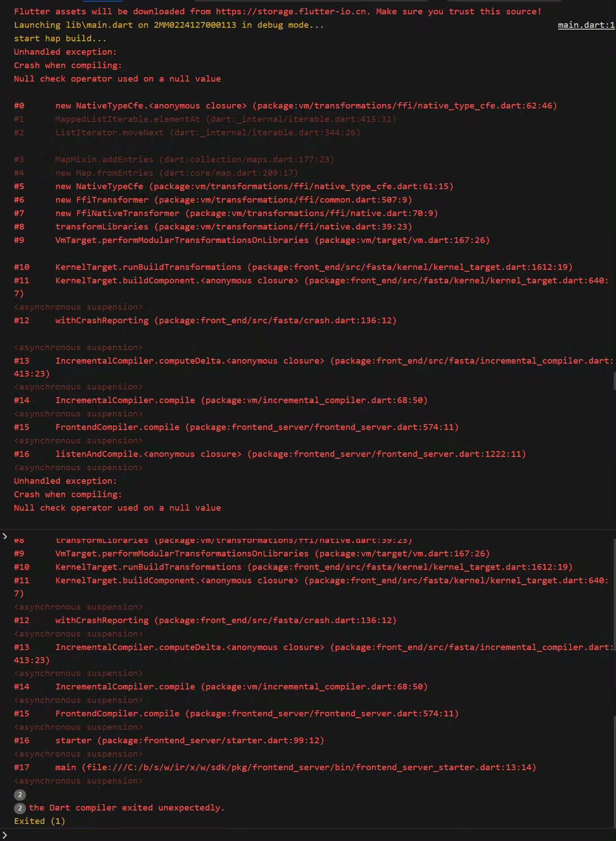Select 'the Dart compiler exited unexpectedly.' message

(126, 808)
